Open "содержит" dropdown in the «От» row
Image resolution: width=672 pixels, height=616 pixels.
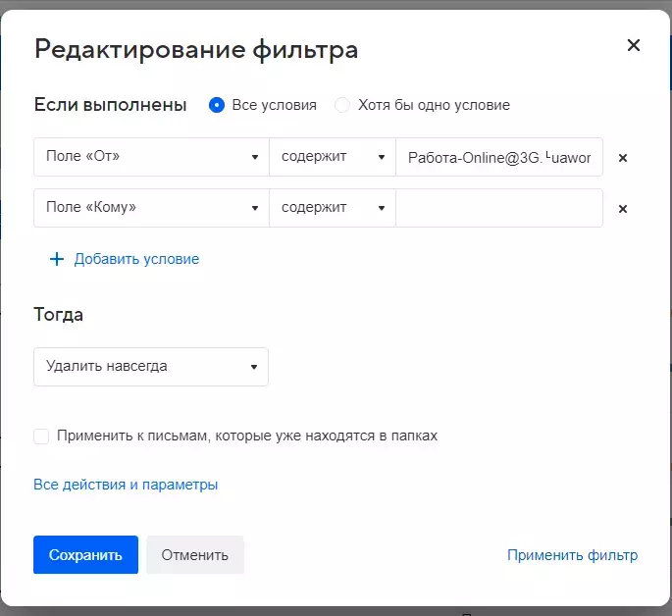333,157
